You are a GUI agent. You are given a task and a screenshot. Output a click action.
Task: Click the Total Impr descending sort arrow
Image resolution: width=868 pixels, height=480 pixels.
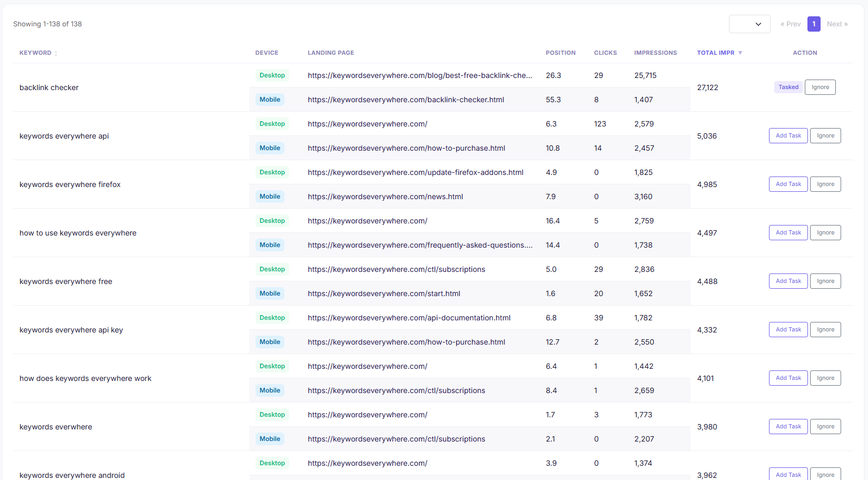pyautogui.click(x=740, y=53)
